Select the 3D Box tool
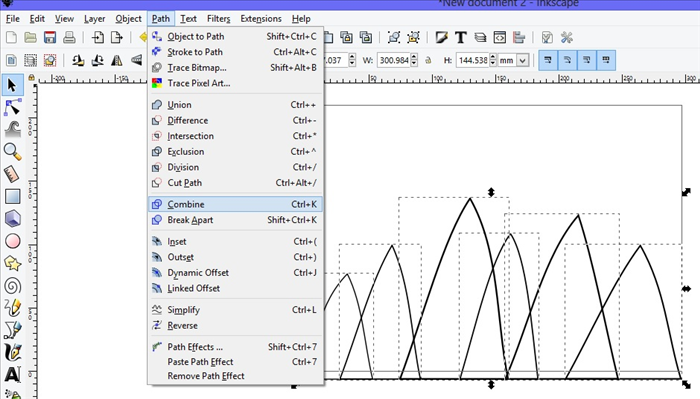Image resolution: width=700 pixels, height=399 pixels. click(12, 219)
